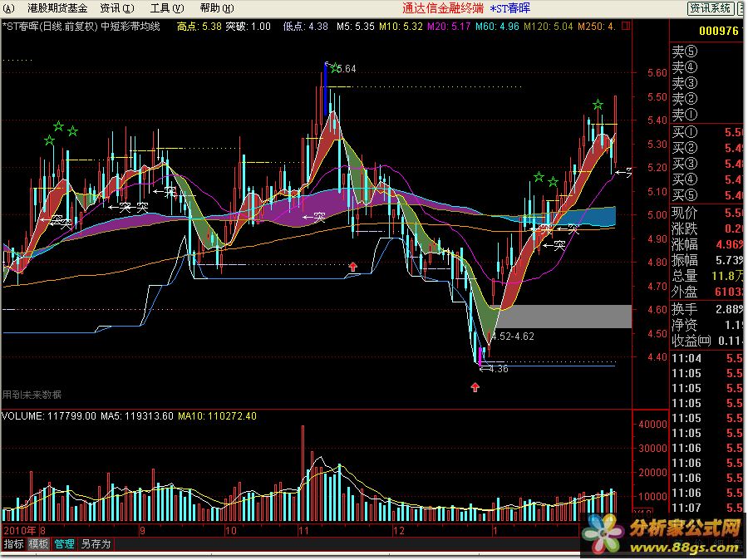
Task: Click the tallest red volume bar in November
Action: click(303, 474)
